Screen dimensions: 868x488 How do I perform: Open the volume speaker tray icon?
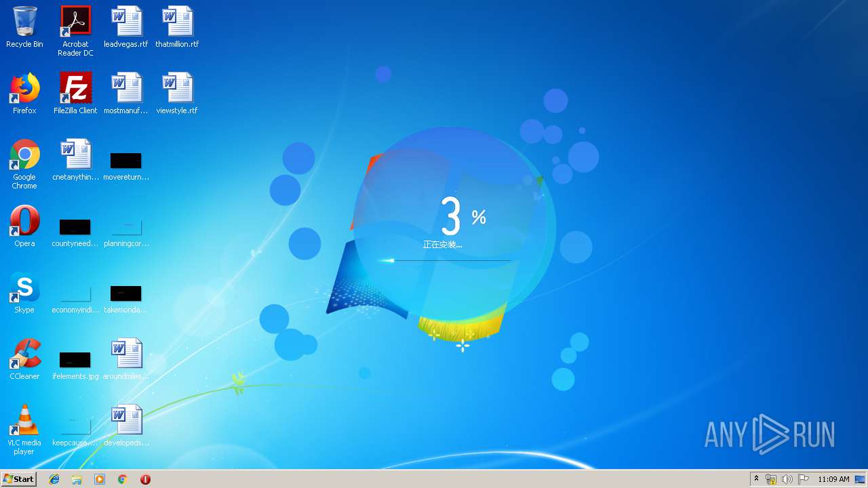pos(787,479)
